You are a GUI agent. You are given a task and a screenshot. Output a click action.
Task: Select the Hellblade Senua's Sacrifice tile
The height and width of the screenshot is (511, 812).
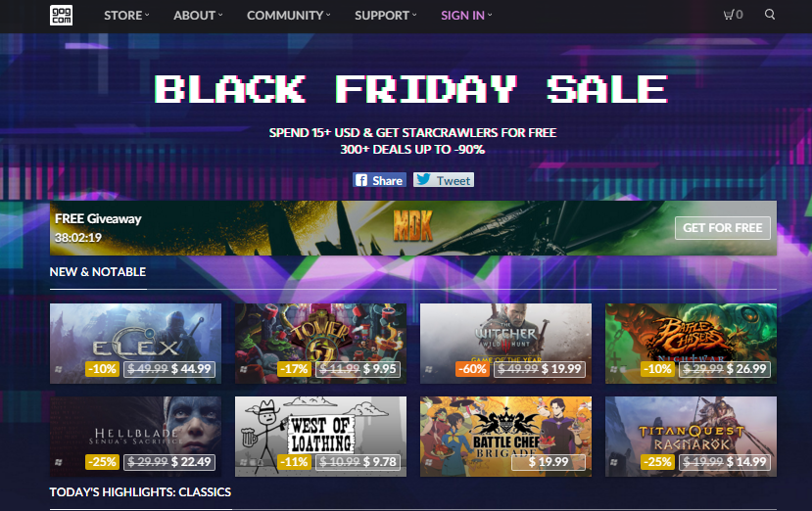click(136, 437)
